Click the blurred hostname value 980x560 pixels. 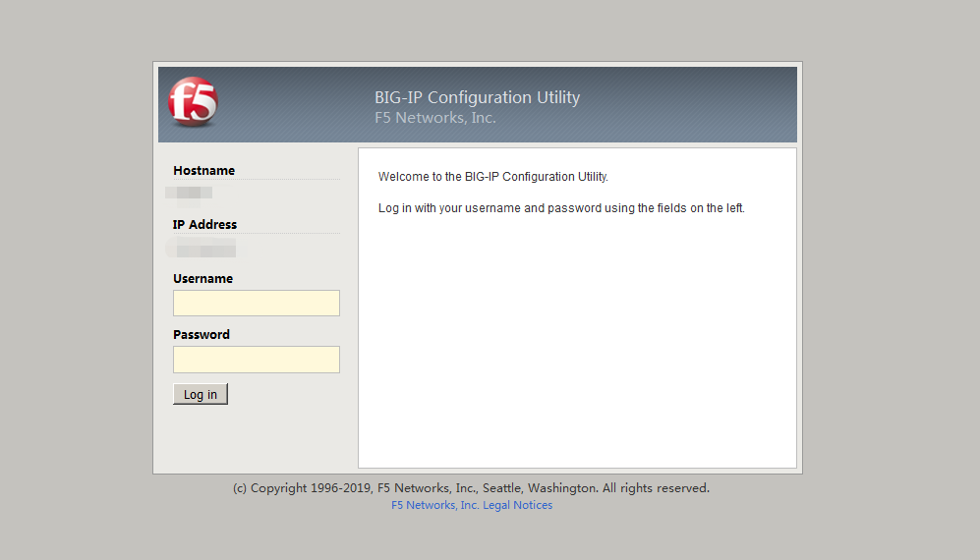point(190,194)
